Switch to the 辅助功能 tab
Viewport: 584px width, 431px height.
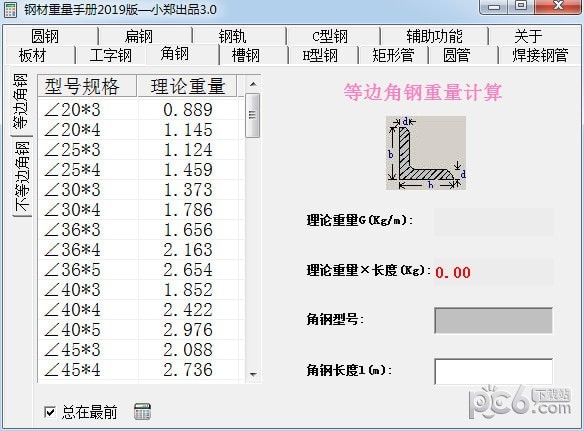coord(434,37)
